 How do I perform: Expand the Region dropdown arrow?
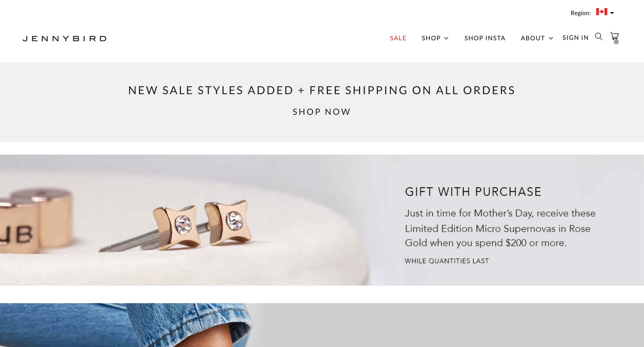pyautogui.click(x=612, y=13)
